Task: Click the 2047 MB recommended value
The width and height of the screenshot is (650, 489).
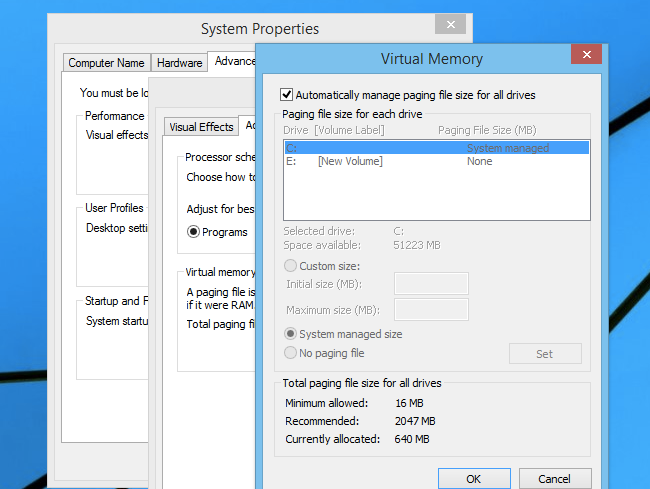Action: (415, 421)
